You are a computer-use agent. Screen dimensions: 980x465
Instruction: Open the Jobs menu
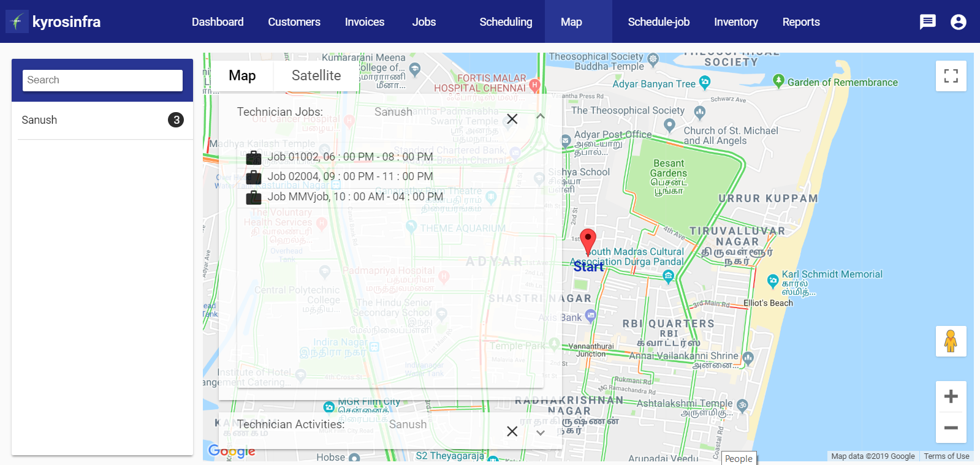click(x=424, y=22)
